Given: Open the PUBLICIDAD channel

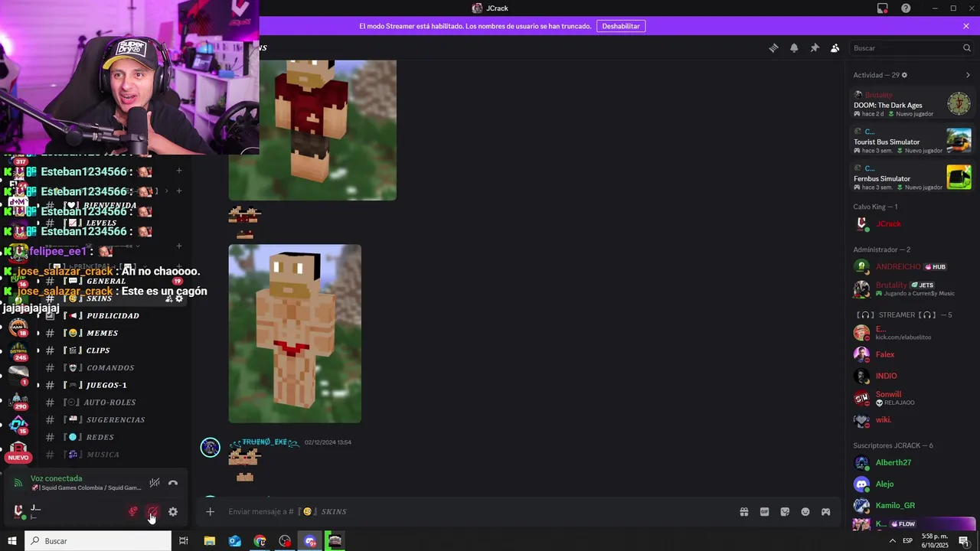Looking at the screenshot, I should [x=113, y=316].
